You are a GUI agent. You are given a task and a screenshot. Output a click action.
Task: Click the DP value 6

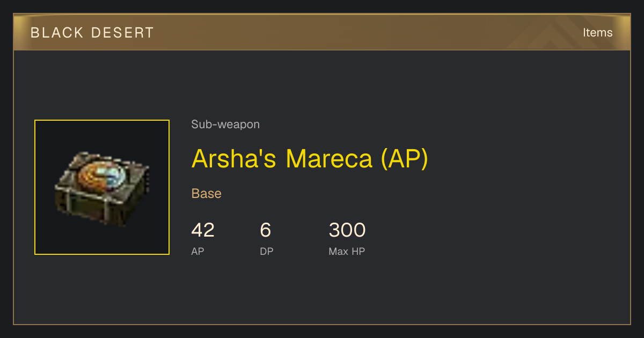click(x=266, y=230)
